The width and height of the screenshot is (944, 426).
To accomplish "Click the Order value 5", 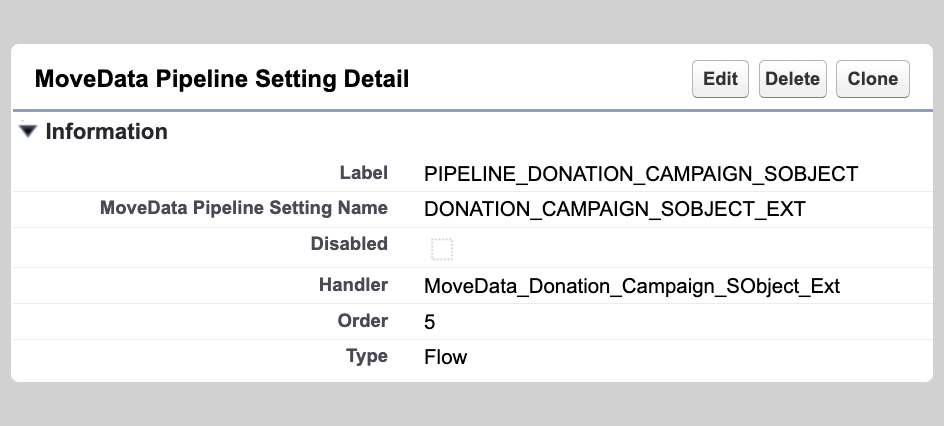I will point(430,322).
